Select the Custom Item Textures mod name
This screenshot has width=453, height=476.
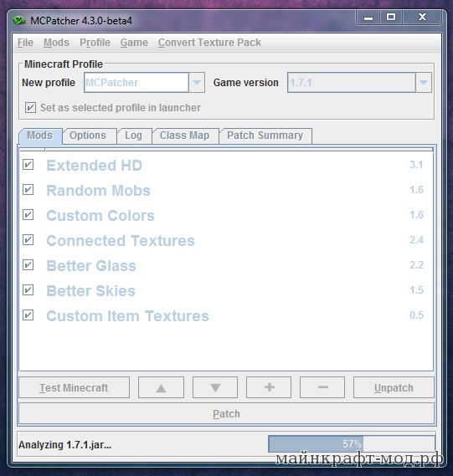[127, 315]
